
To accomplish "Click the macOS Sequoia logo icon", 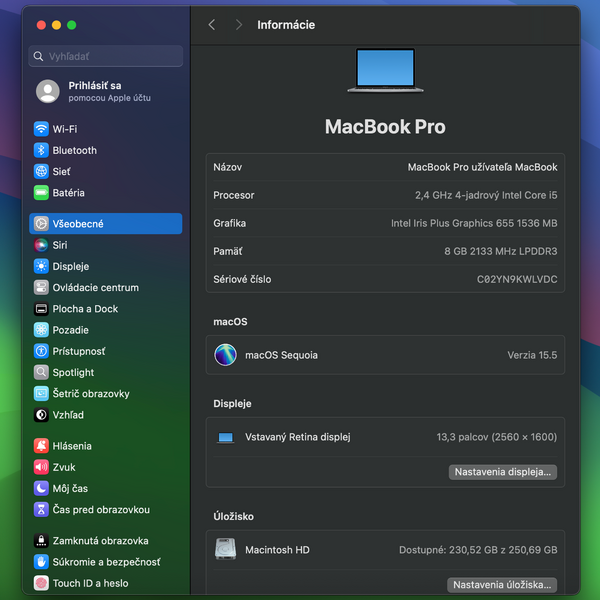I will [x=225, y=355].
